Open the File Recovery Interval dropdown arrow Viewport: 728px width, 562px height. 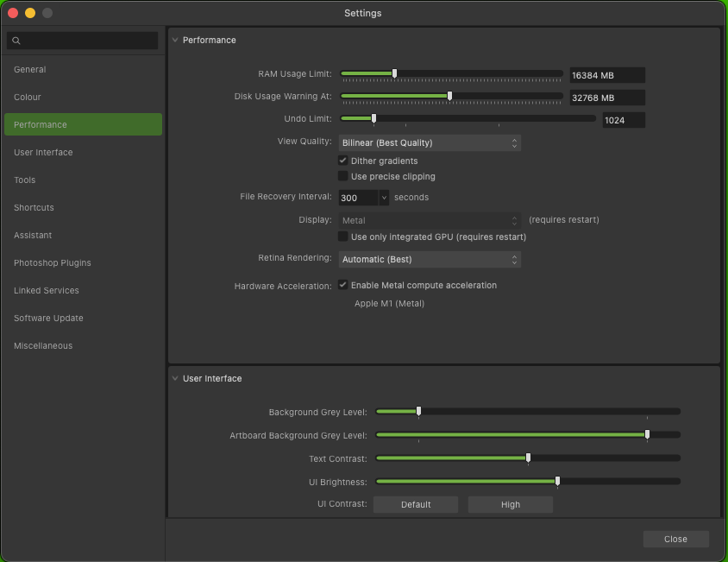click(x=384, y=198)
